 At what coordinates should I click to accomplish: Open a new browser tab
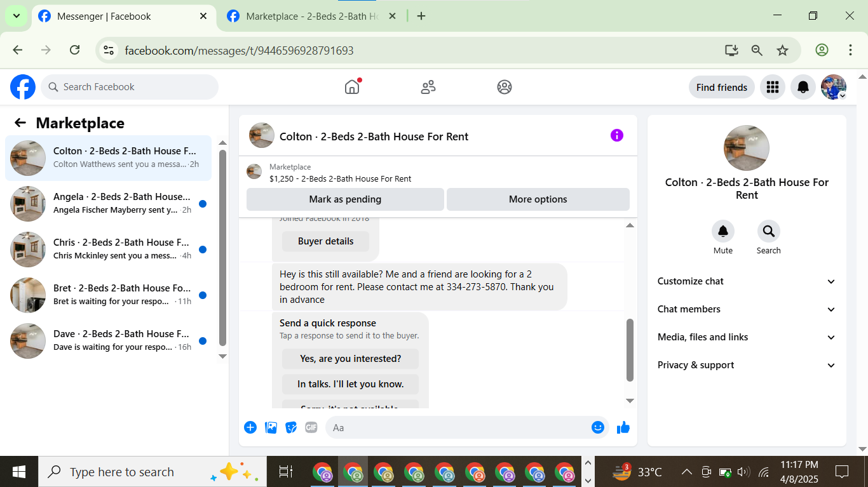pos(421,17)
